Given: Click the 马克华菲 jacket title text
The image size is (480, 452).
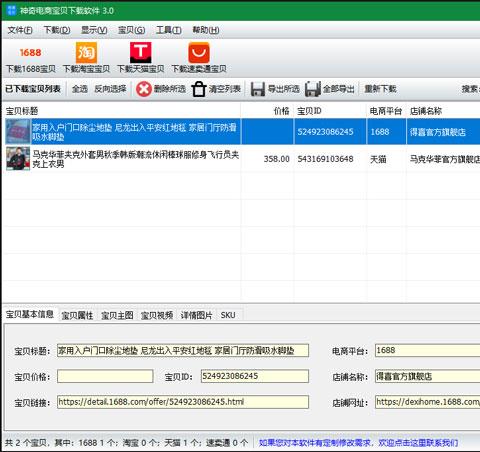Looking at the screenshot, I should point(136,159).
